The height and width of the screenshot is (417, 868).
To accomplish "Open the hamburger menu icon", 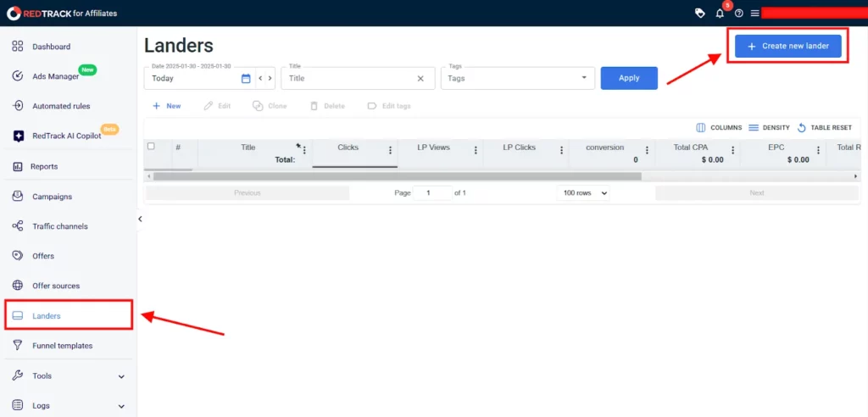I will (754, 14).
